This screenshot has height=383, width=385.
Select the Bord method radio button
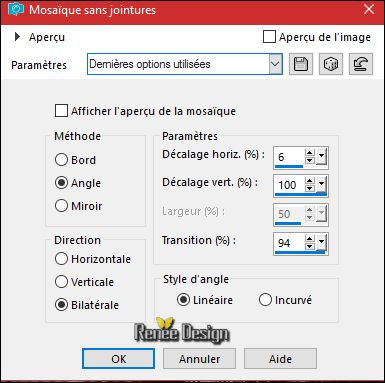(61, 160)
